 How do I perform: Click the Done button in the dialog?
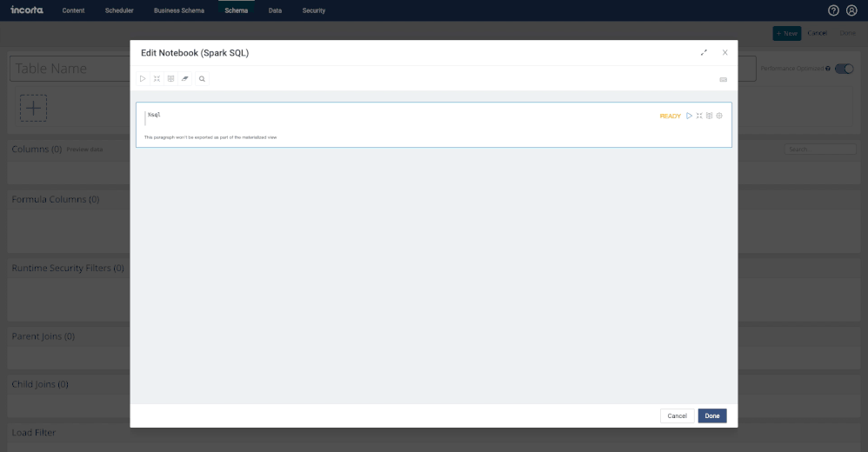pyautogui.click(x=711, y=415)
